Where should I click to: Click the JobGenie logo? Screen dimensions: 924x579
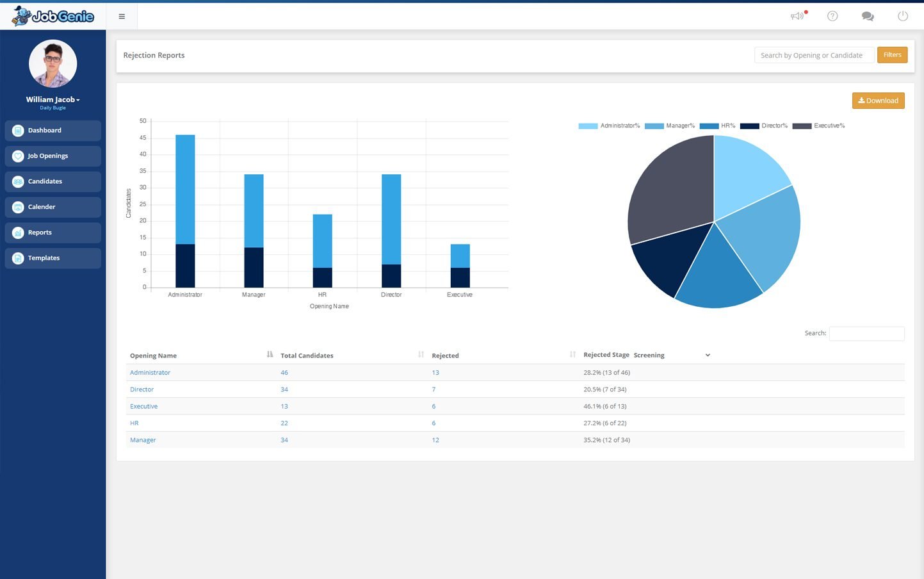[53, 16]
